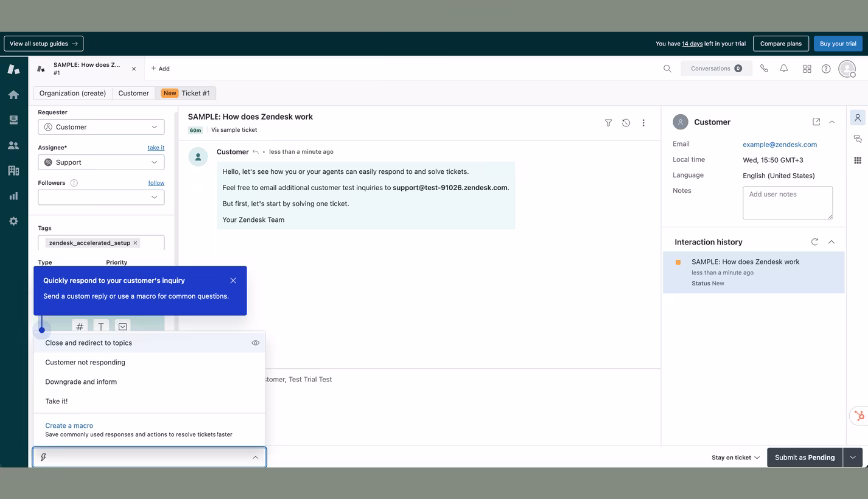Open the notifications bell icon
868x499 pixels.
[784, 69]
